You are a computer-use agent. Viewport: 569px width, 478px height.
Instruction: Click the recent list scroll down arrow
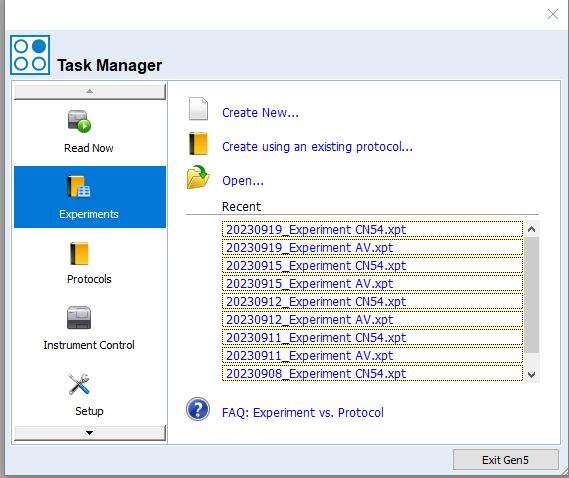532,375
